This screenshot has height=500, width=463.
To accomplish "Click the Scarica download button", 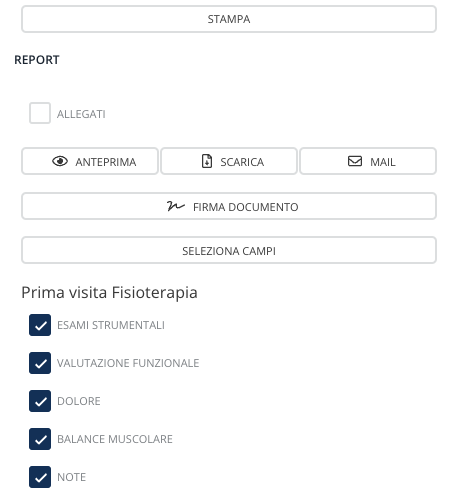I will (x=229, y=161).
